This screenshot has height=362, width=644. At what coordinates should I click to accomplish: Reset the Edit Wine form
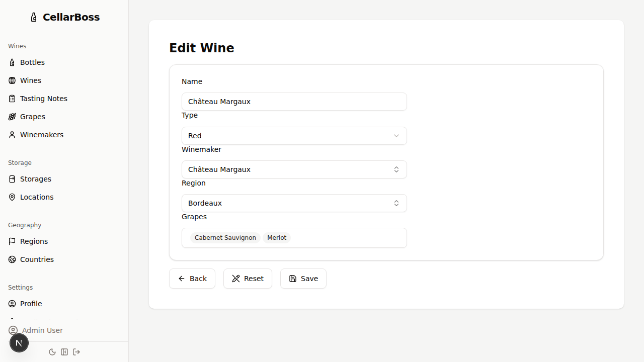point(248,279)
